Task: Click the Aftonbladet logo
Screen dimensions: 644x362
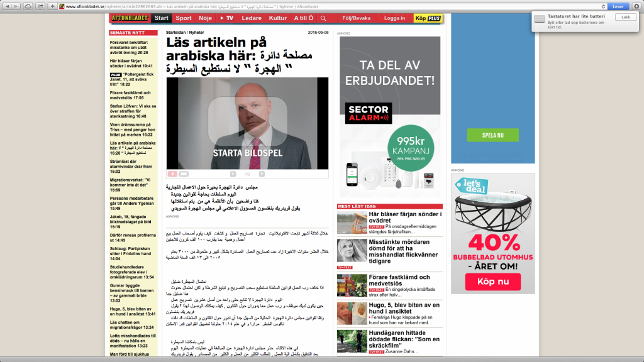Action: point(130,18)
